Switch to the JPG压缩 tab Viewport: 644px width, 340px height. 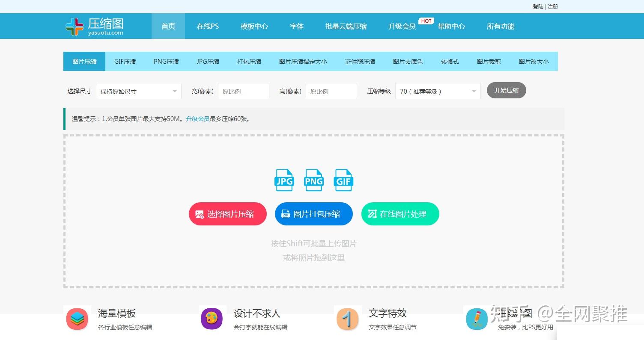tap(208, 61)
